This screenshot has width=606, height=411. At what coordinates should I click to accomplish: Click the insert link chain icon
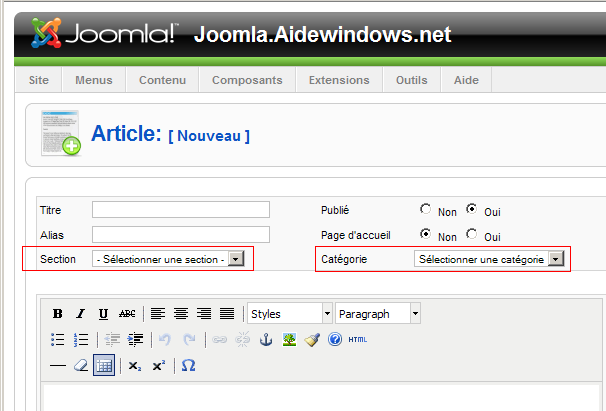coord(220,339)
